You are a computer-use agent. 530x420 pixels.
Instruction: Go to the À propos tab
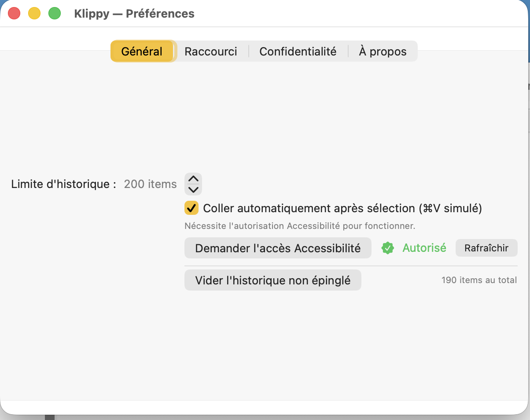point(383,52)
